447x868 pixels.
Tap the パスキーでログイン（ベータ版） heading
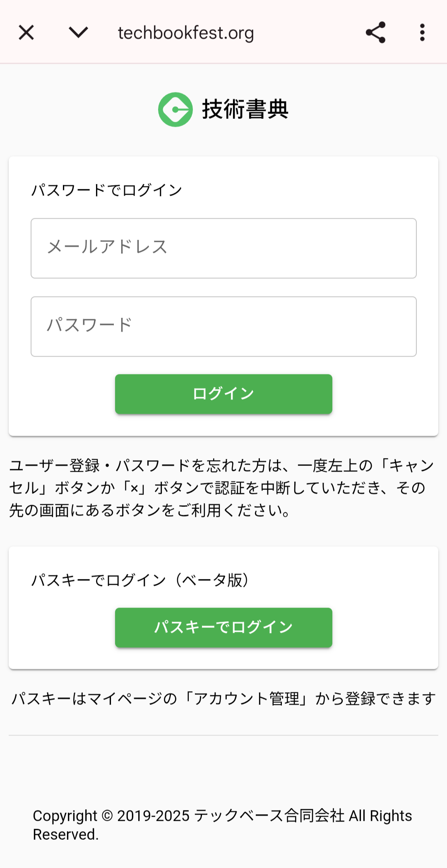[x=140, y=580]
